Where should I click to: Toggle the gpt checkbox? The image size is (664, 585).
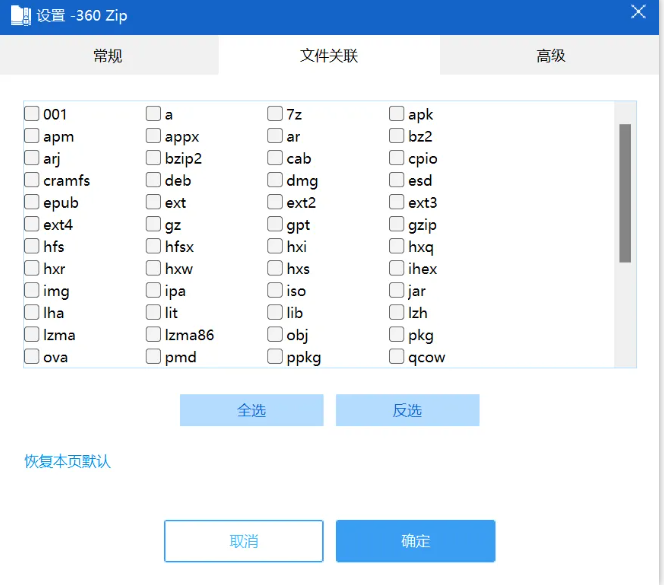coord(275,224)
